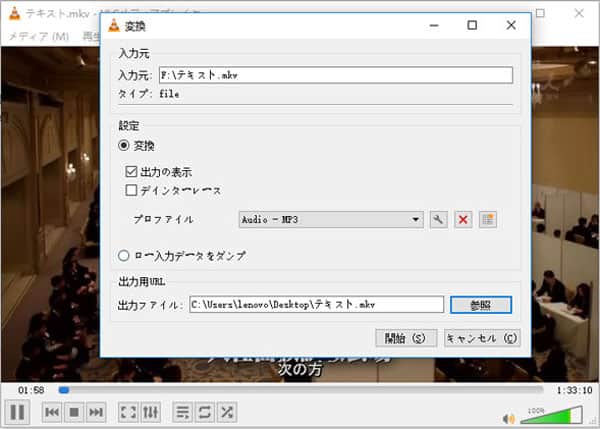The width and height of the screenshot is (600, 429).
Task: Open the Audio - MP3 profile dropdown
Action: 331,220
